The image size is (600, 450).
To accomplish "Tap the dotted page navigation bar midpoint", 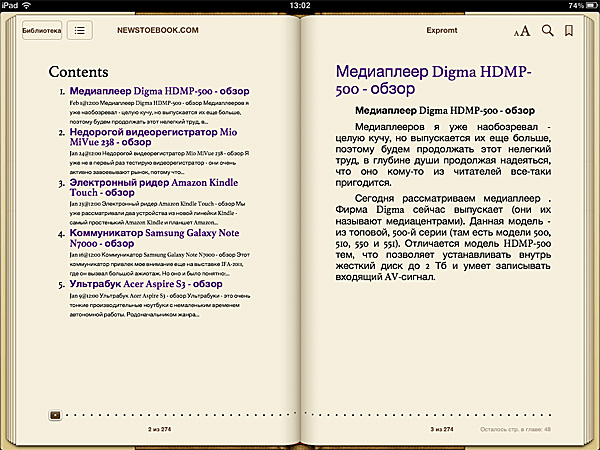I will 300,413.
